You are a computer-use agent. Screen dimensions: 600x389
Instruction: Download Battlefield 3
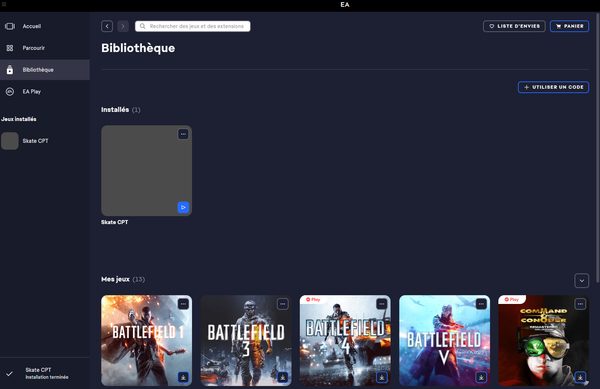282,377
